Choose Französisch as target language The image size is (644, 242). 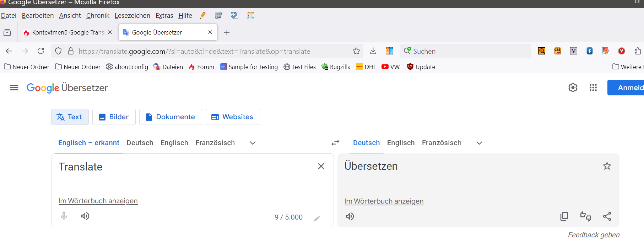442,143
